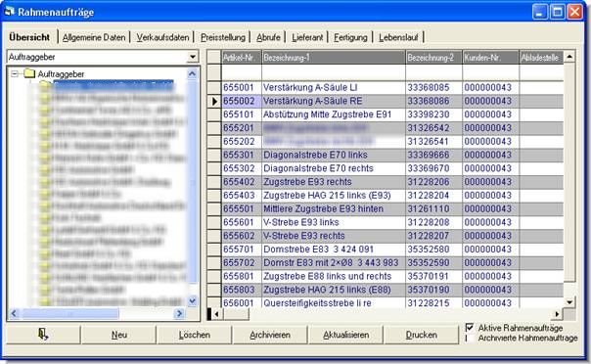Switch to the Fertigung tab
The width and height of the screenshot is (591, 364).
coord(350,37)
